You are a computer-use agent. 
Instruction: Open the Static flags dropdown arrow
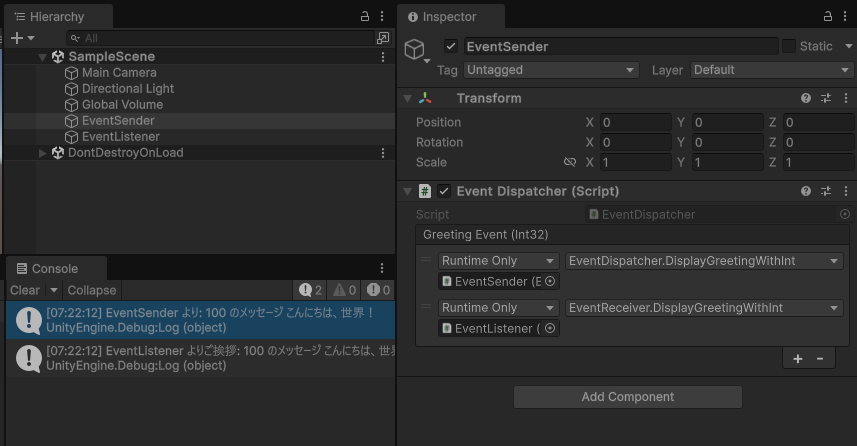849,46
